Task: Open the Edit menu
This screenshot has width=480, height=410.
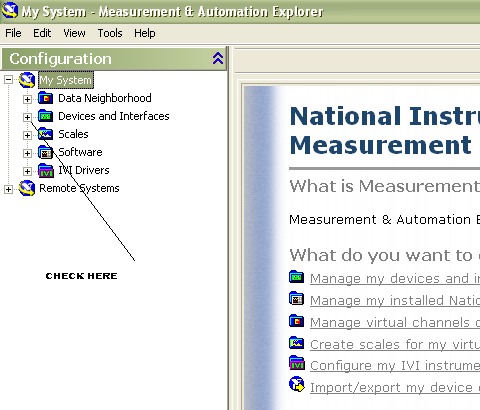Action: click(x=42, y=33)
